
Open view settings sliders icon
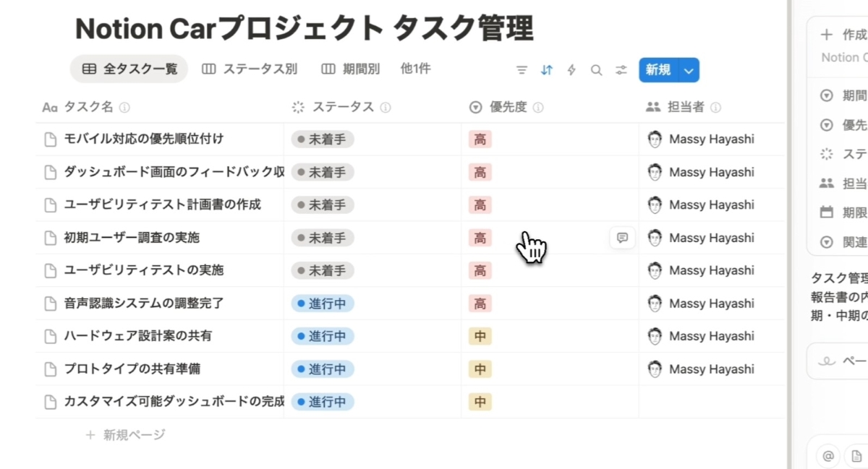click(621, 70)
